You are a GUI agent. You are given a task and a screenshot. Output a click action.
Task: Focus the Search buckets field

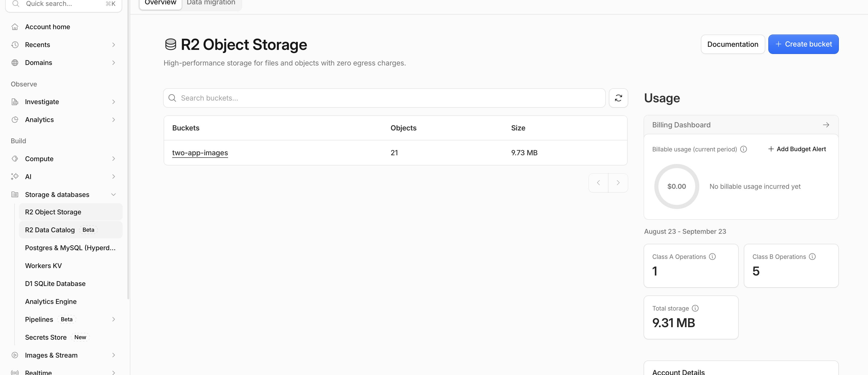point(384,98)
